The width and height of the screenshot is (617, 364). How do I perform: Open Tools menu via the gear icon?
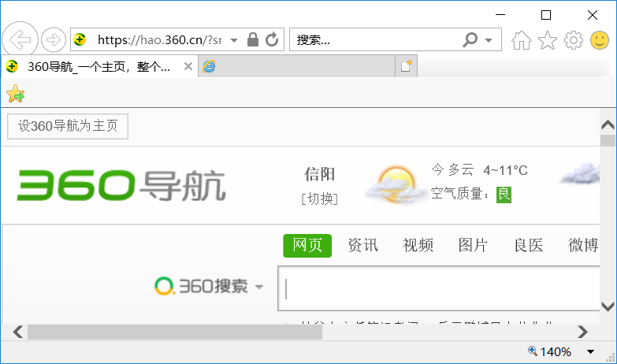574,40
